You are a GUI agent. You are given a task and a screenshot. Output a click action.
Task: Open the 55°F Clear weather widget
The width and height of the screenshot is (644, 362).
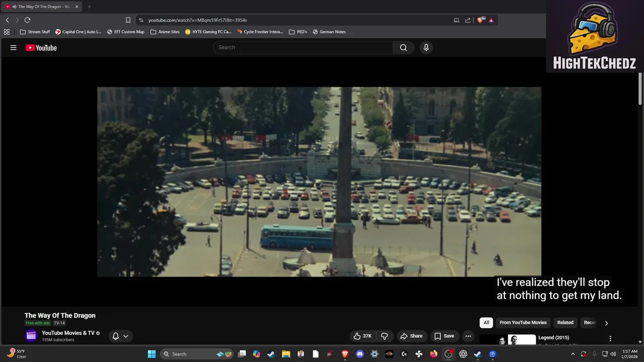tap(16, 354)
